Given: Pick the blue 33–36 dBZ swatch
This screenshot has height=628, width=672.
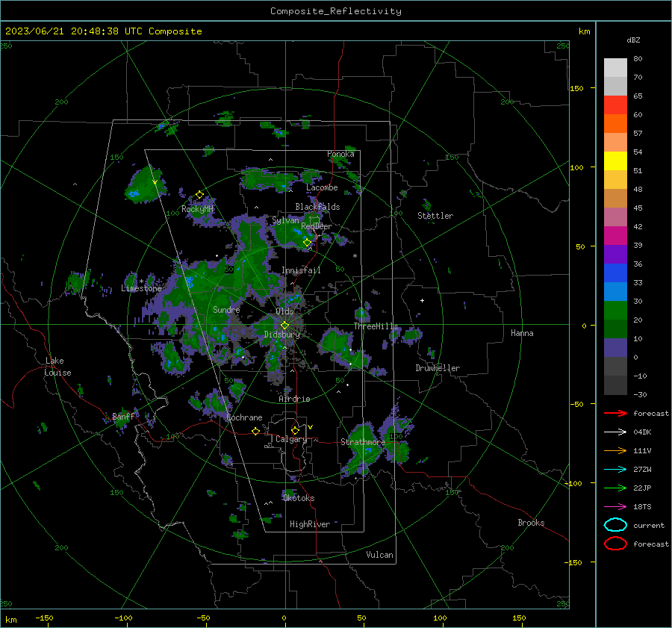Looking at the screenshot, I should click(x=615, y=273).
